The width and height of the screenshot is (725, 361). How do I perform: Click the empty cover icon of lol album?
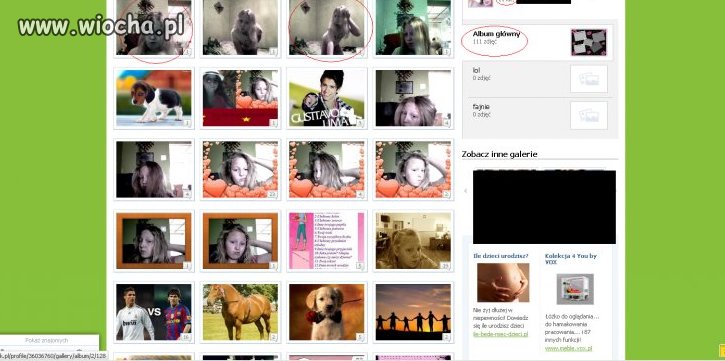pos(589,79)
